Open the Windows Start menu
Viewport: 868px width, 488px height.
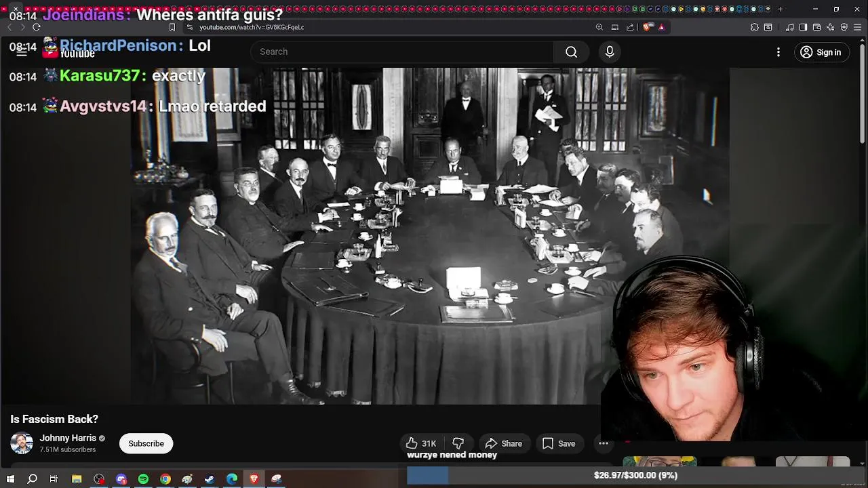coord(10,479)
